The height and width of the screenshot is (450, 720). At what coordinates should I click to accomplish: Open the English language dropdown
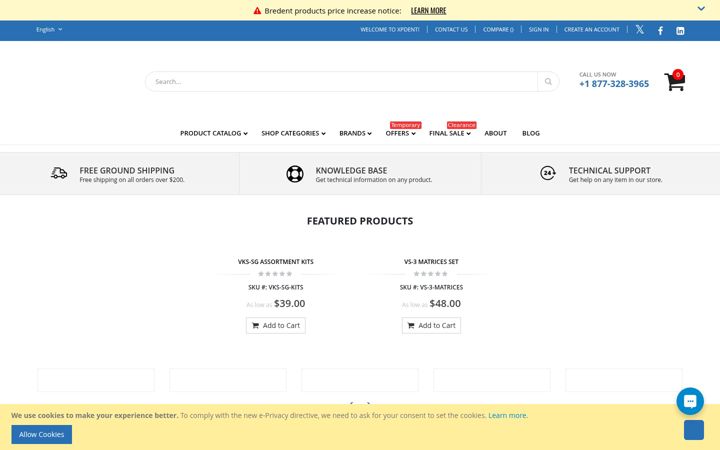pyautogui.click(x=49, y=29)
